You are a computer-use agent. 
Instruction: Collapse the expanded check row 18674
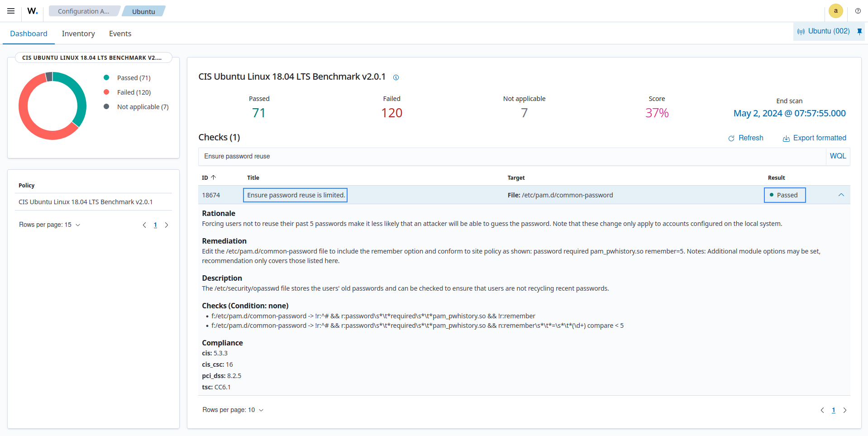tap(841, 195)
